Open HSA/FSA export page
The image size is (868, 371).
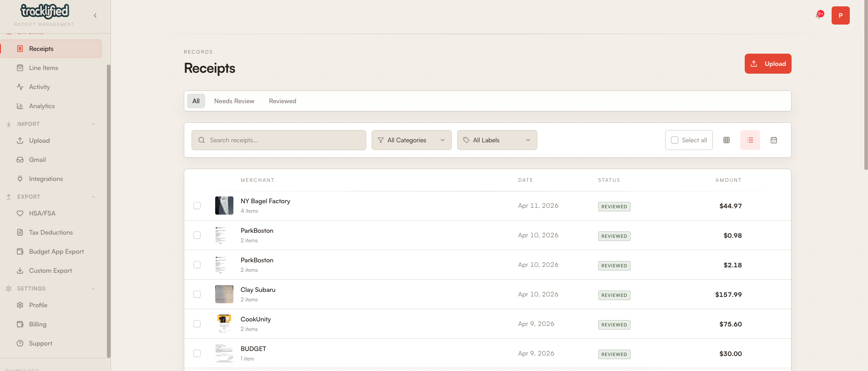[x=42, y=213]
